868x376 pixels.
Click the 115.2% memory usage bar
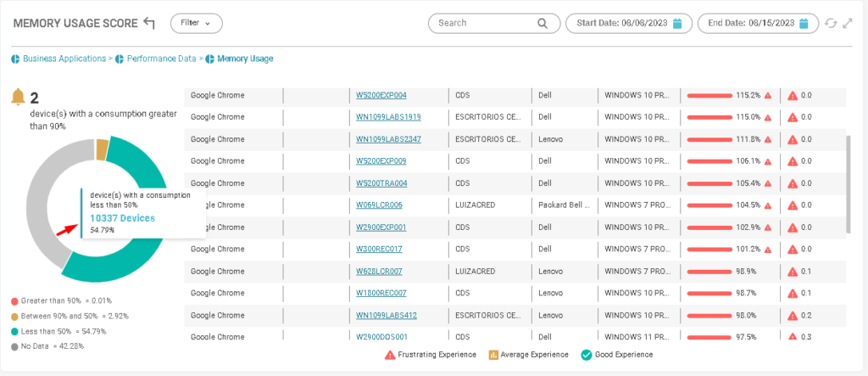pos(709,95)
